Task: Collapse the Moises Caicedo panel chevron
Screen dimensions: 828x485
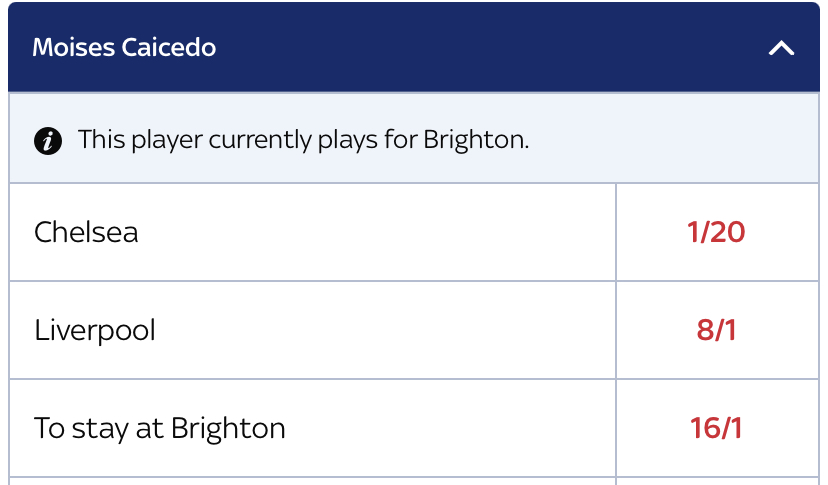Action: tap(782, 49)
